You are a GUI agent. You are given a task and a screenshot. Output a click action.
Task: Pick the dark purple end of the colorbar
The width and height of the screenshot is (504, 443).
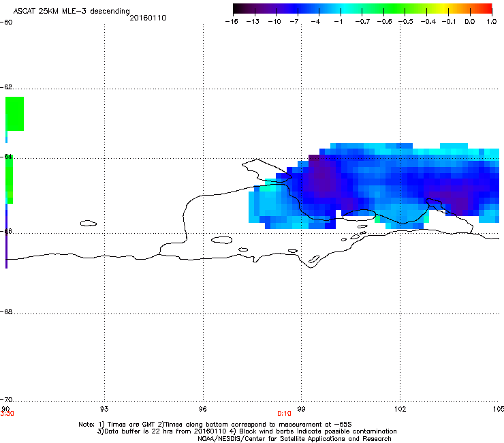point(240,8)
